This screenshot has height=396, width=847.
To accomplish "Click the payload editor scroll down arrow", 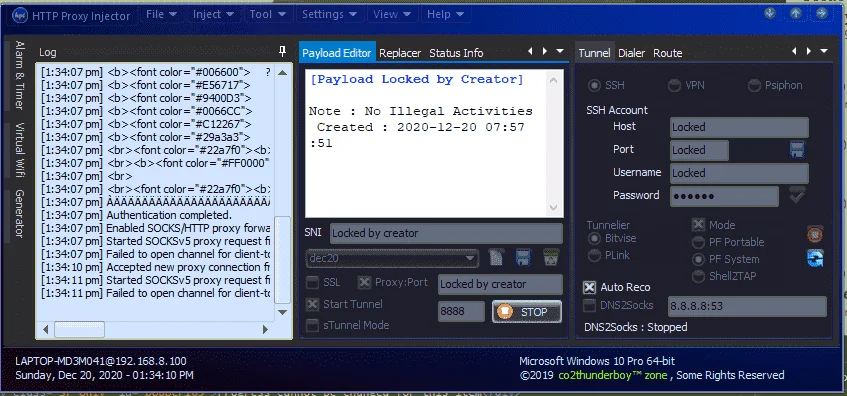I will coord(553,207).
